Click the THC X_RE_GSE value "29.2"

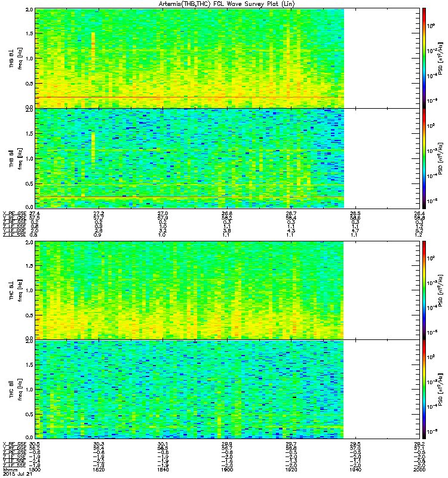[420, 444]
